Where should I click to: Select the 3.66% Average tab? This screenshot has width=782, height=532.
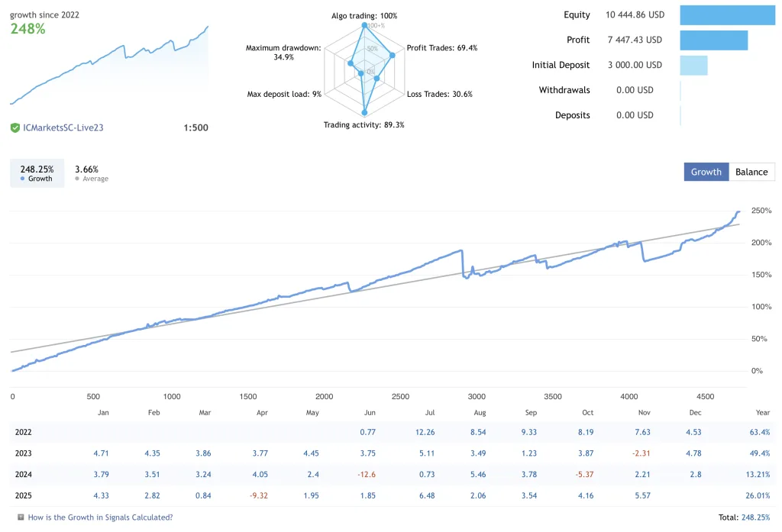point(92,173)
